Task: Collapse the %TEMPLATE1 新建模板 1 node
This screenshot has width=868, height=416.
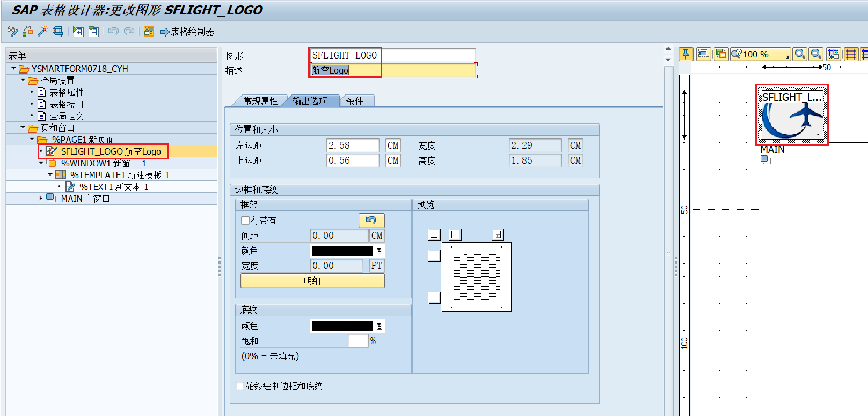Action: 50,174
